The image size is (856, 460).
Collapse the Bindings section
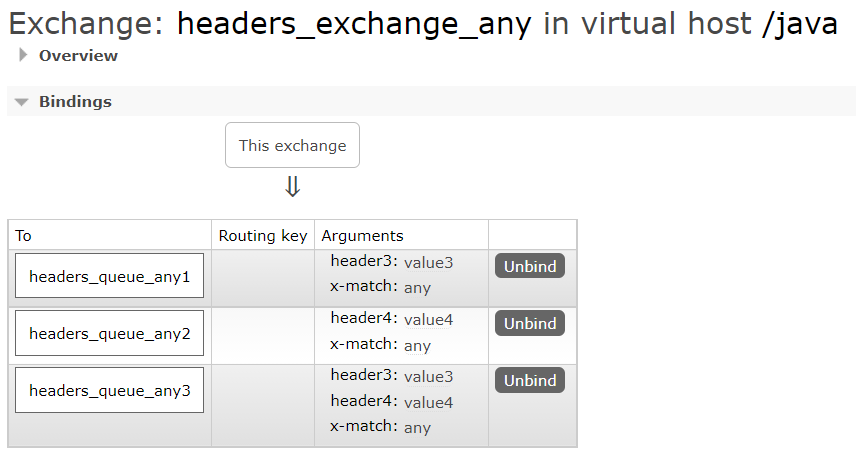coord(74,102)
